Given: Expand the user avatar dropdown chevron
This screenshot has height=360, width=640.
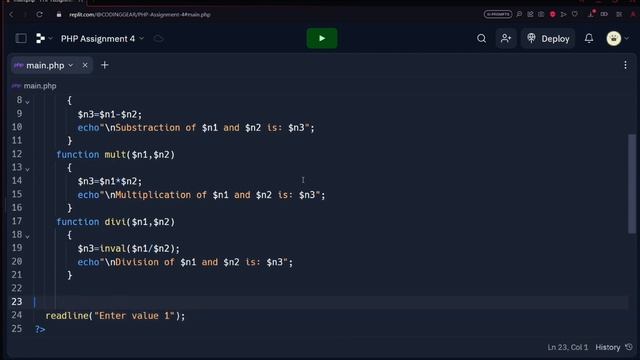Looking at the screenshot, I should coord(627,38).
